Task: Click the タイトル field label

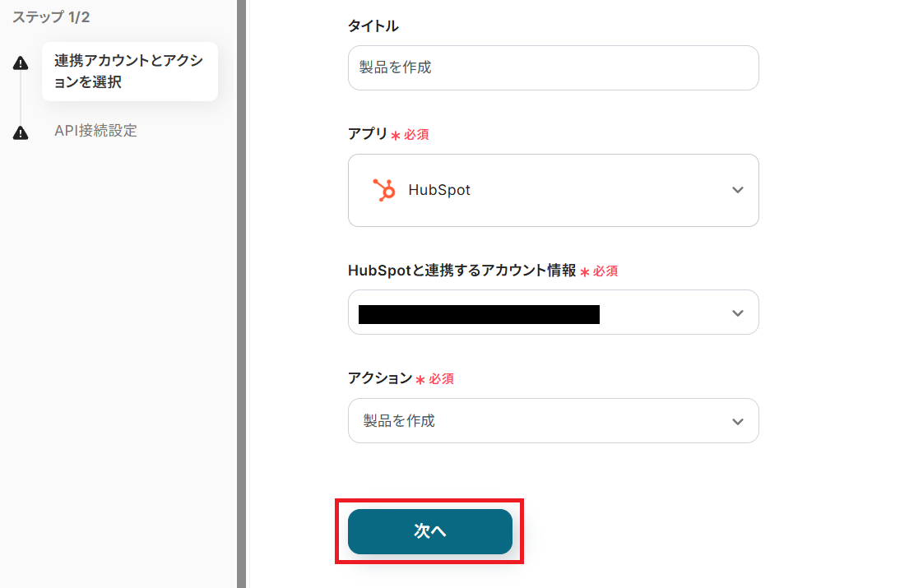Action: pyautogui.click(x=373, y=26)
